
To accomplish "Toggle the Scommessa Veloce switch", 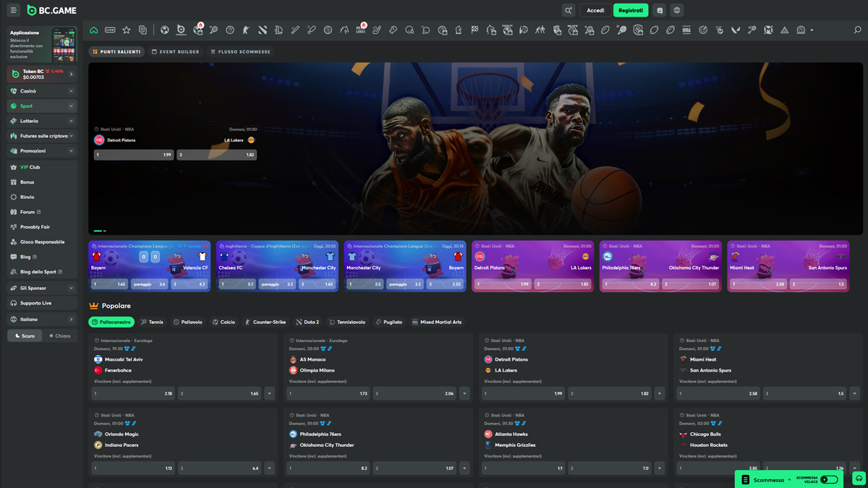I will click(829, 479).
